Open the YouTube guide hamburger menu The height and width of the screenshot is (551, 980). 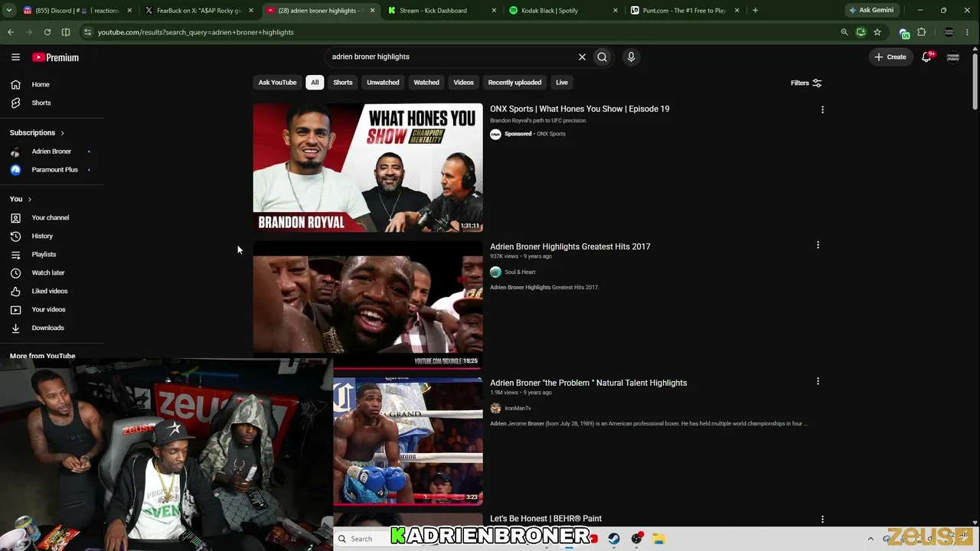[x=15, y=57]
